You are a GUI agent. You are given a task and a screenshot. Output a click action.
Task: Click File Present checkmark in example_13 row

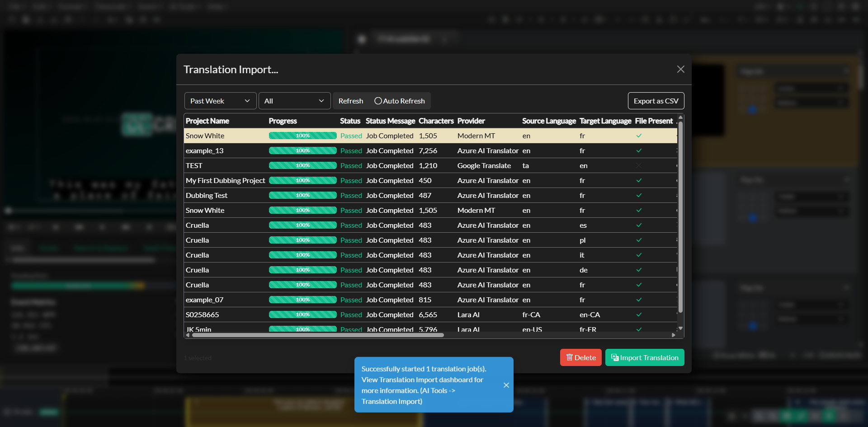coord(639,150)
